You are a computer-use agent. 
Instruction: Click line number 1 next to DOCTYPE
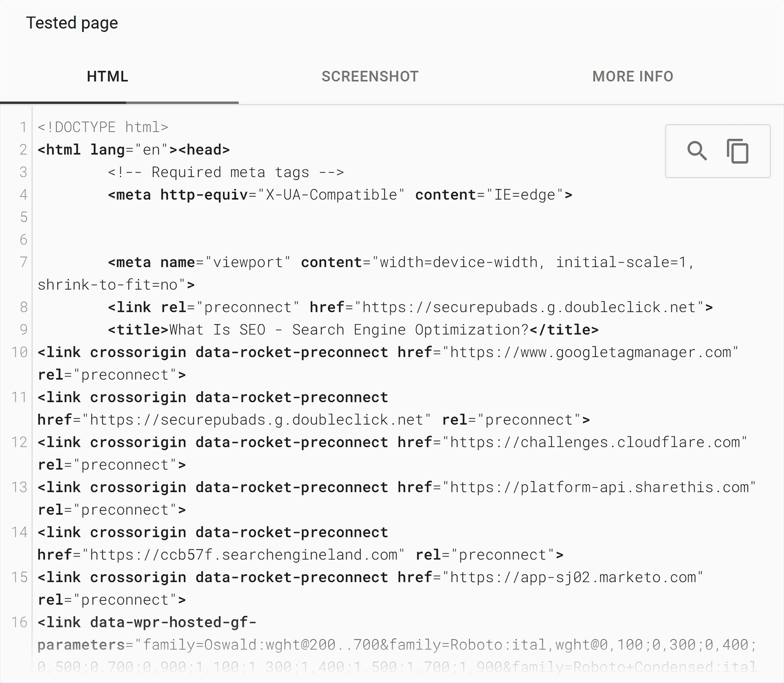tap(24, 127)
